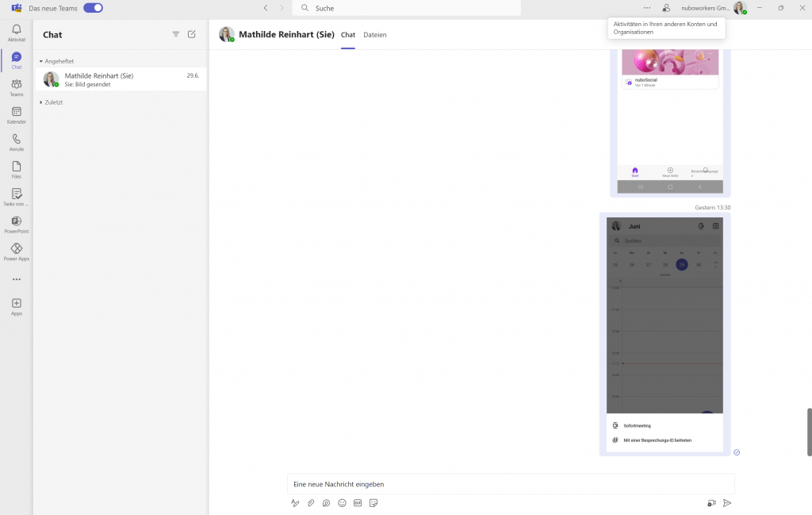812x515 pixels.
Task: Click the attach file paperclip icon
Action: pyautogui.click(x=311, y=502)
